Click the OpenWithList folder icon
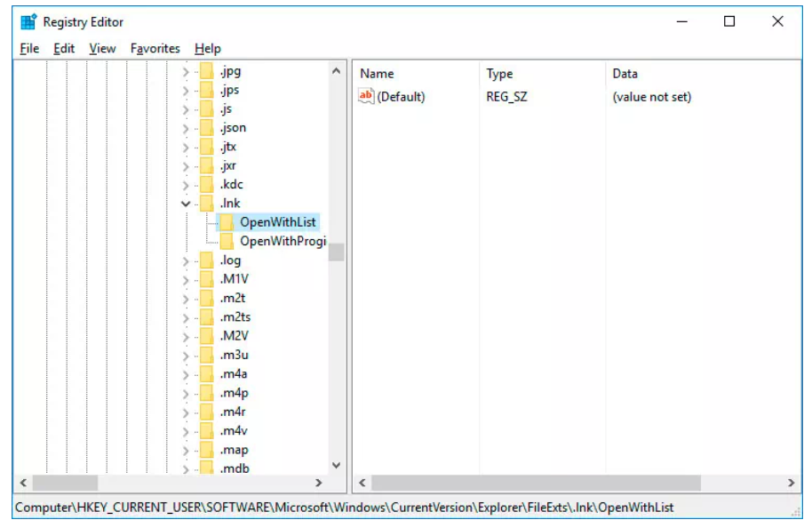The height and width of the screenshot is (528, 812). coord(227,222)
